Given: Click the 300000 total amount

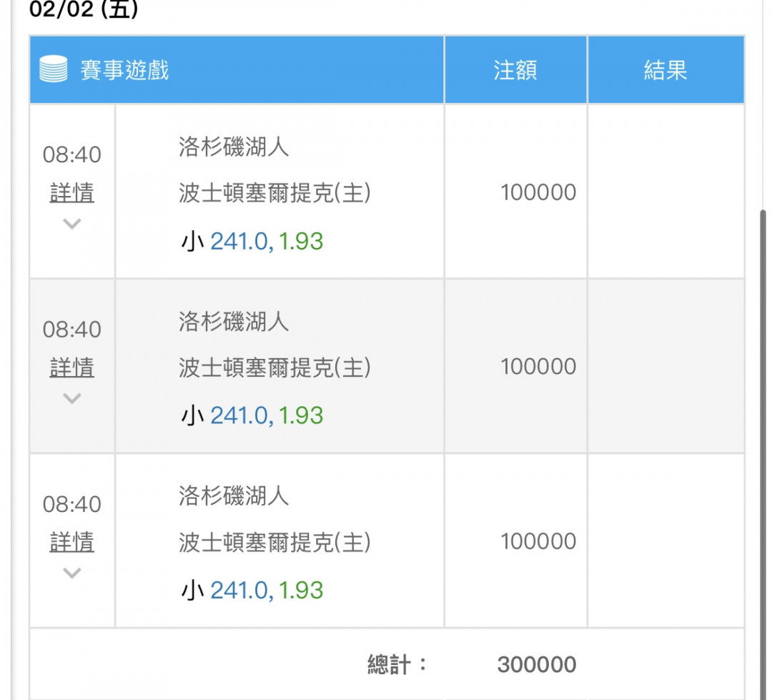Looking at the screenshot, I should [537, 664].
